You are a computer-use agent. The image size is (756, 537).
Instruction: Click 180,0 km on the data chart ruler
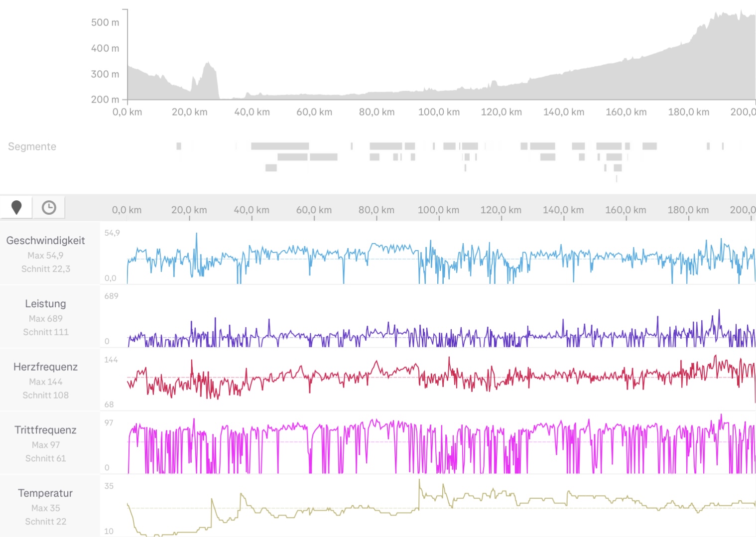pos(688,210)
